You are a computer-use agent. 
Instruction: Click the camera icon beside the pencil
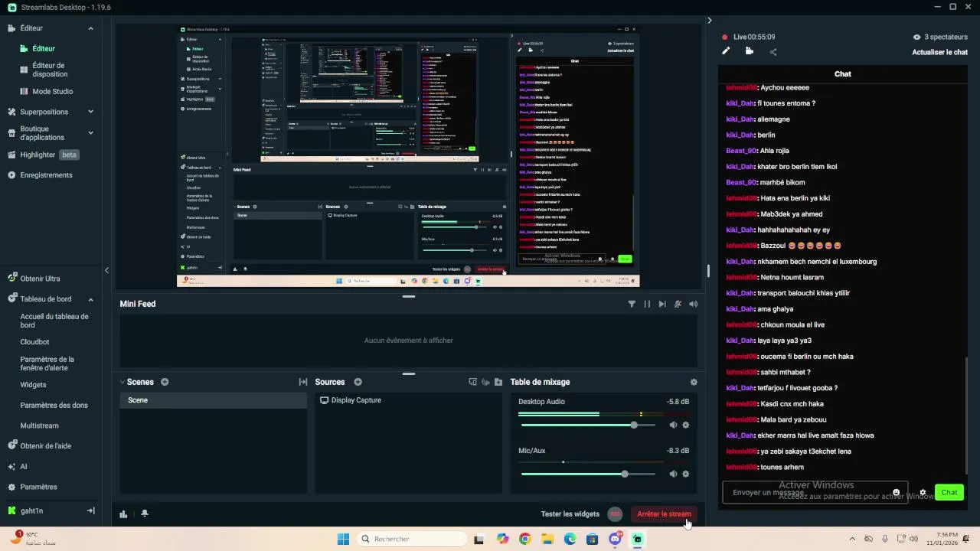(749, 51)
